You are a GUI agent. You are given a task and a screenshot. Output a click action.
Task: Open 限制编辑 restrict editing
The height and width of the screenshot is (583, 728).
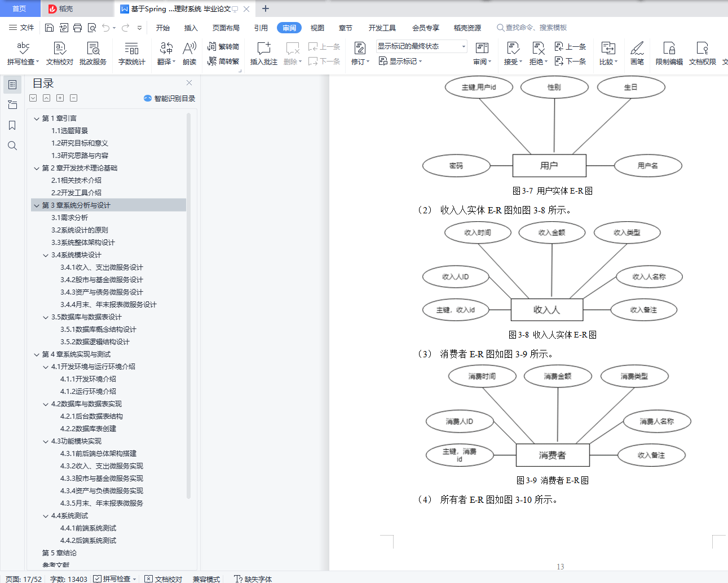(669, 54)
